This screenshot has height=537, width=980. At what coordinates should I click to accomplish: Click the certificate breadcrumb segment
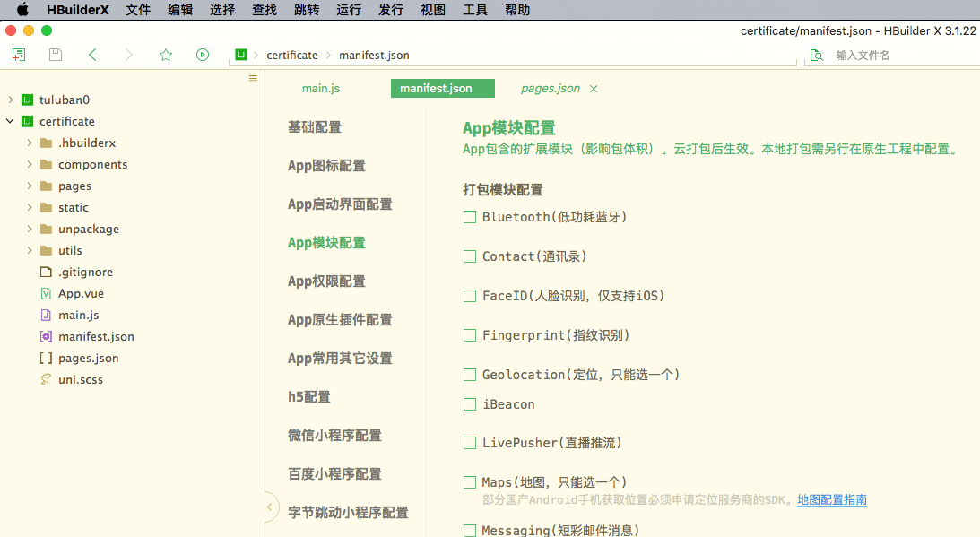point(292,55)
